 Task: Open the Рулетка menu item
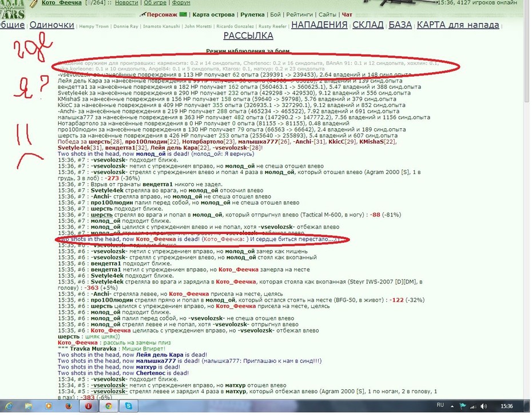click(x=252, y=15)
